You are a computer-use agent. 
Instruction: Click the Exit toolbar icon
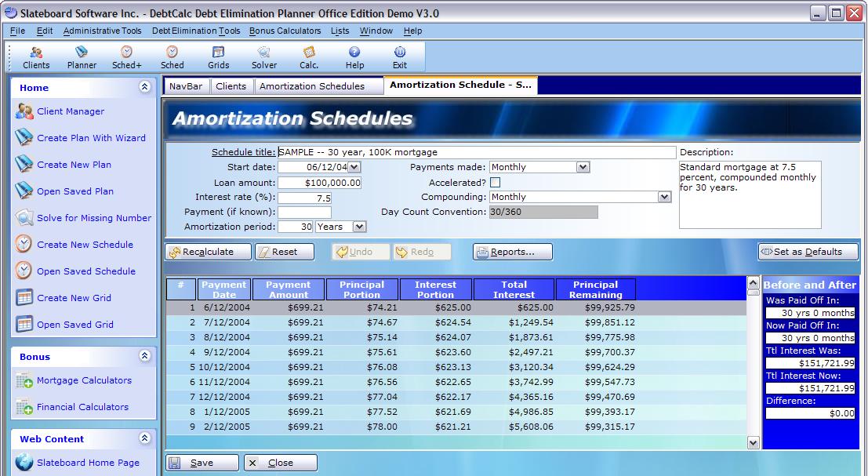[400, 57]
